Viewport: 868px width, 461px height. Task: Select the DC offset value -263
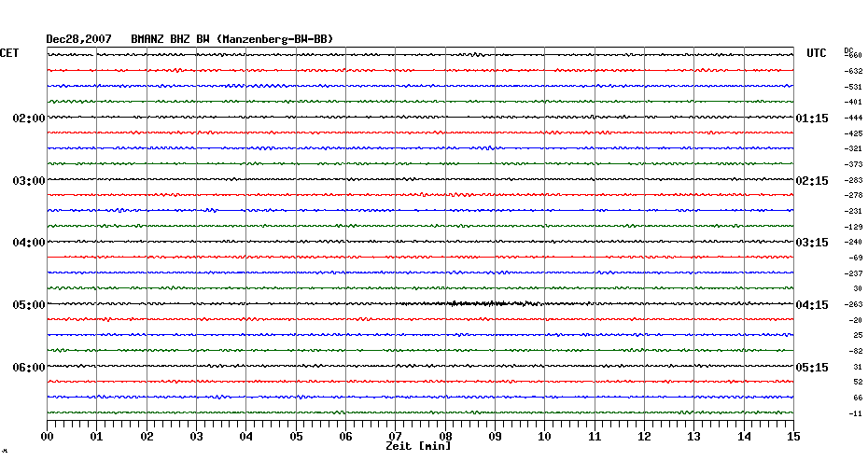853,305
